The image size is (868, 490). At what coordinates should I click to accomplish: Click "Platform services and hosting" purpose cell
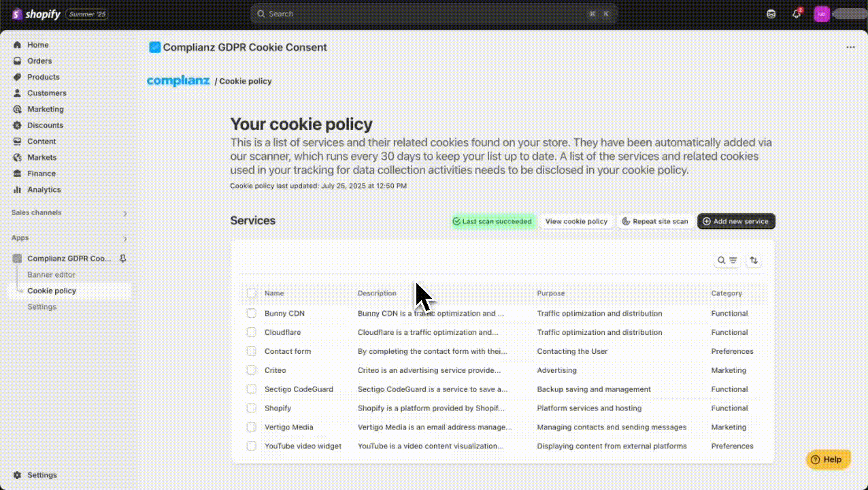[x=589, y=408]
